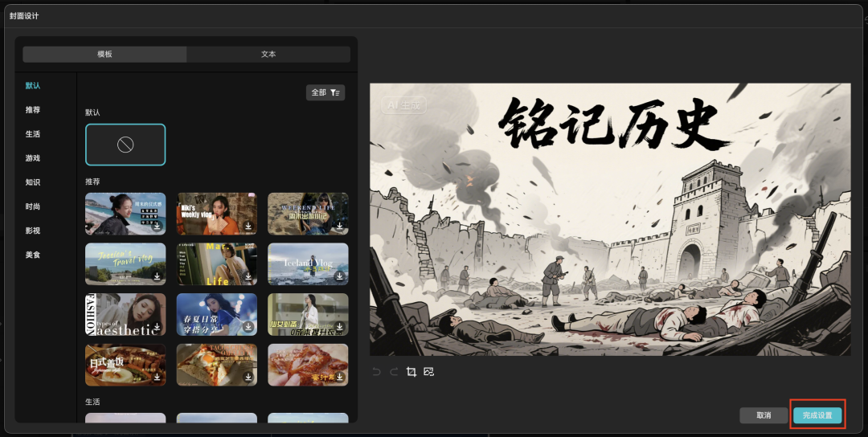Download the 0成本提升衣品 template
The width and height of the screenshot is (868, 437).
click(x=340, y=326)
